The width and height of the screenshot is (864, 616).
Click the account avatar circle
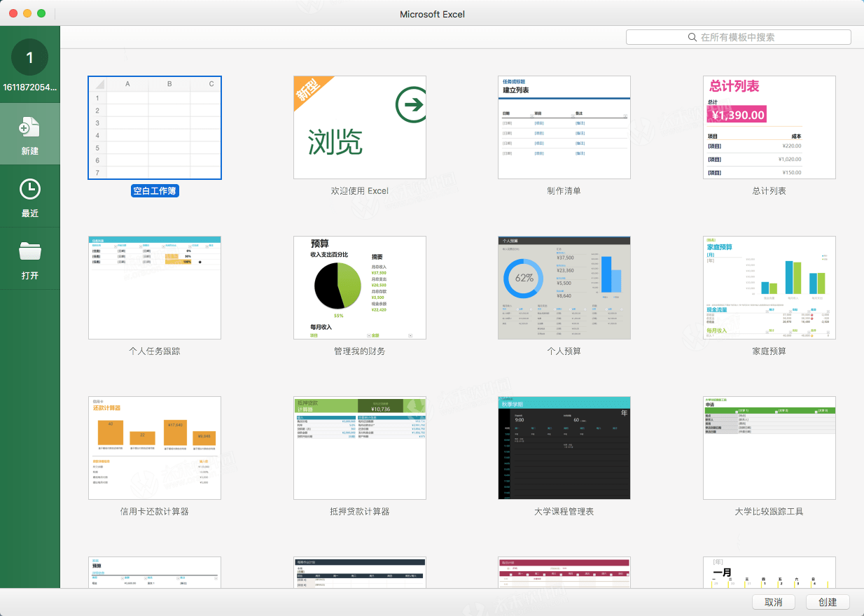pos(30,57)
